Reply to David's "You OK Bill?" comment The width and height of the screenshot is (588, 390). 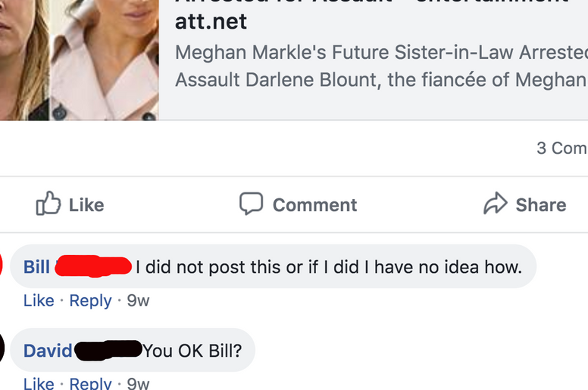pyautogui.click(x=90, y=383)
